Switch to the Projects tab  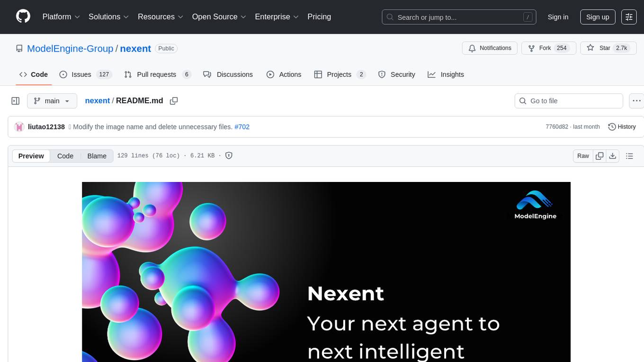340,74
